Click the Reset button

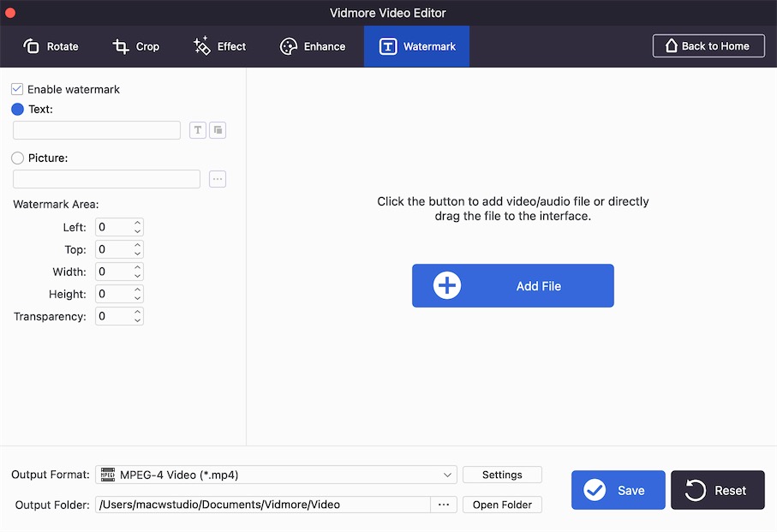point(718,490)
